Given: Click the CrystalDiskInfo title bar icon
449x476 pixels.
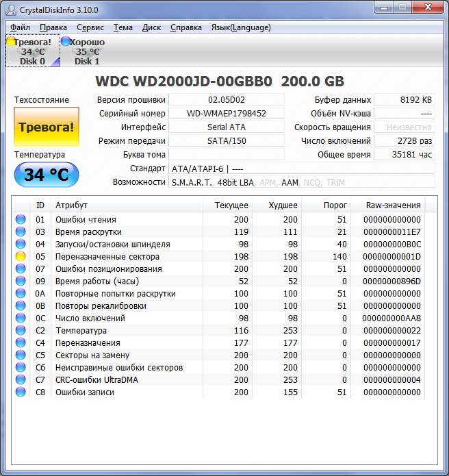Looking at the screenshot, I should pos(11,10).
